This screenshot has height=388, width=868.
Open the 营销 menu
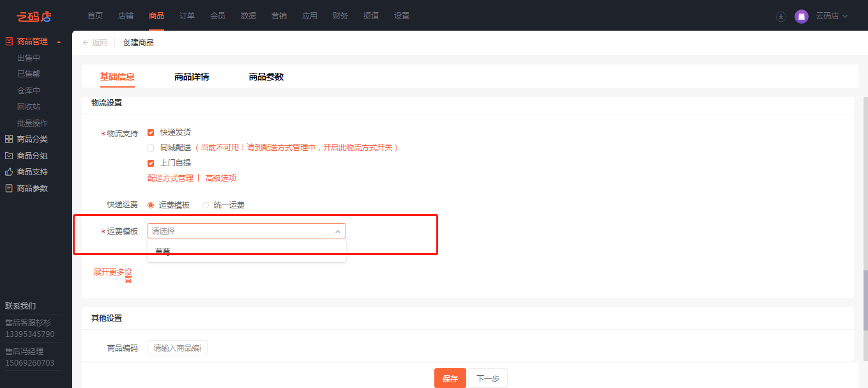[x=279, y=16]
